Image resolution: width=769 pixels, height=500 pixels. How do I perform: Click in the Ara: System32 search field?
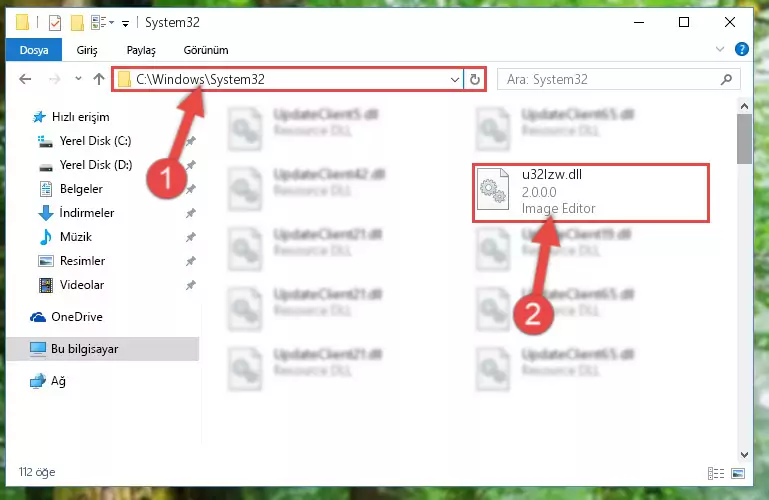(611, 79)
